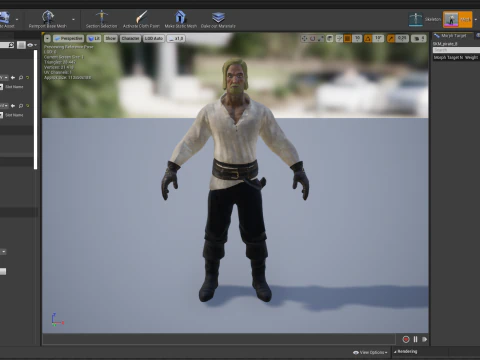Open the Lit view mode dropdown
480x360 pixels.
[x=94, y=39]
